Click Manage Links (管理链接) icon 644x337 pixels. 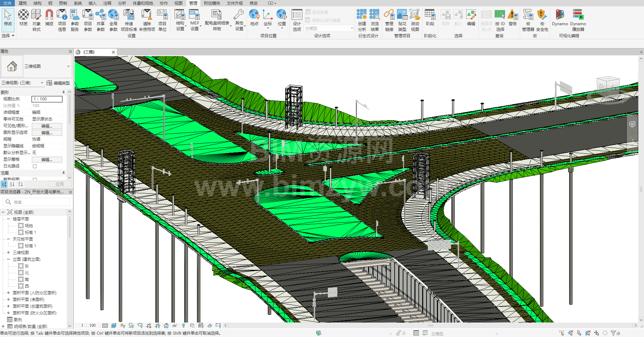tap(389, 20)
